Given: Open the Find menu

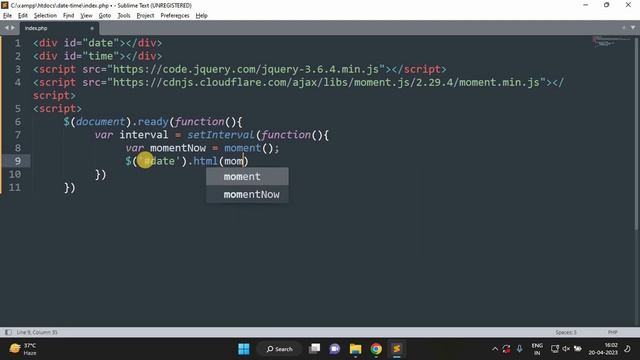Looking at the screenshot, I should 69,16.
